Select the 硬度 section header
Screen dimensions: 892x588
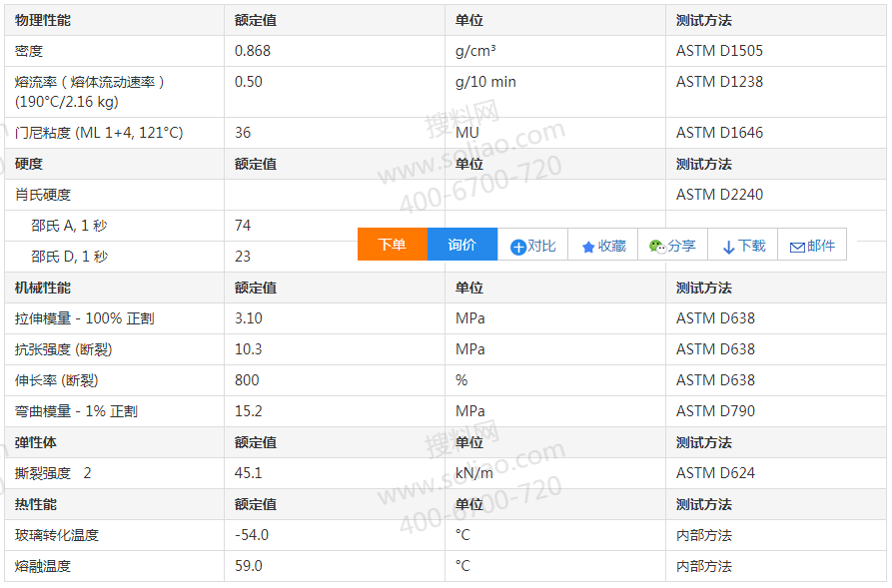pos(29,164)
